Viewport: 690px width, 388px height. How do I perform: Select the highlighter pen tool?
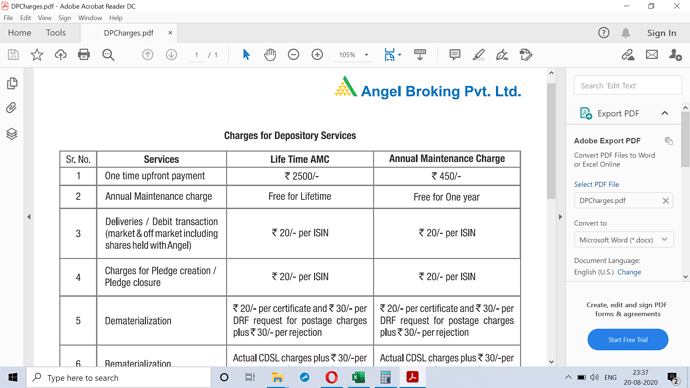click(478, 55)
